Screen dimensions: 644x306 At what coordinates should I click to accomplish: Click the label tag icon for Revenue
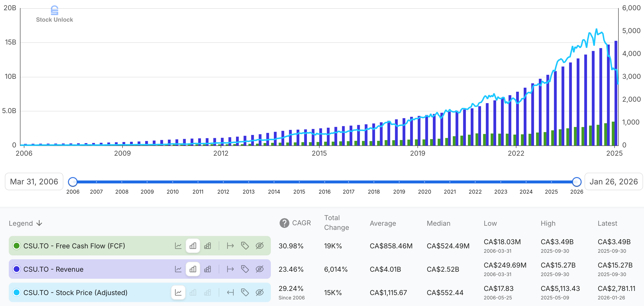coord(245,269)
